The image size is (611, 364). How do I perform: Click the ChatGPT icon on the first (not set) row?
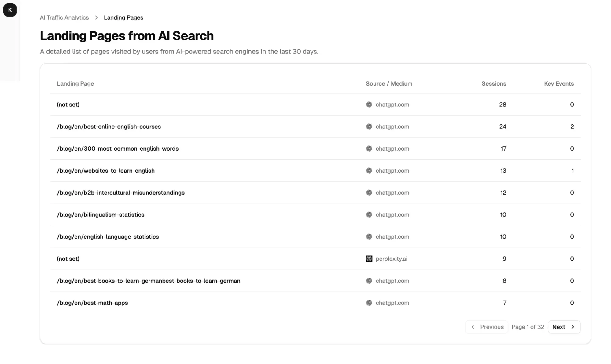point(369,104)
